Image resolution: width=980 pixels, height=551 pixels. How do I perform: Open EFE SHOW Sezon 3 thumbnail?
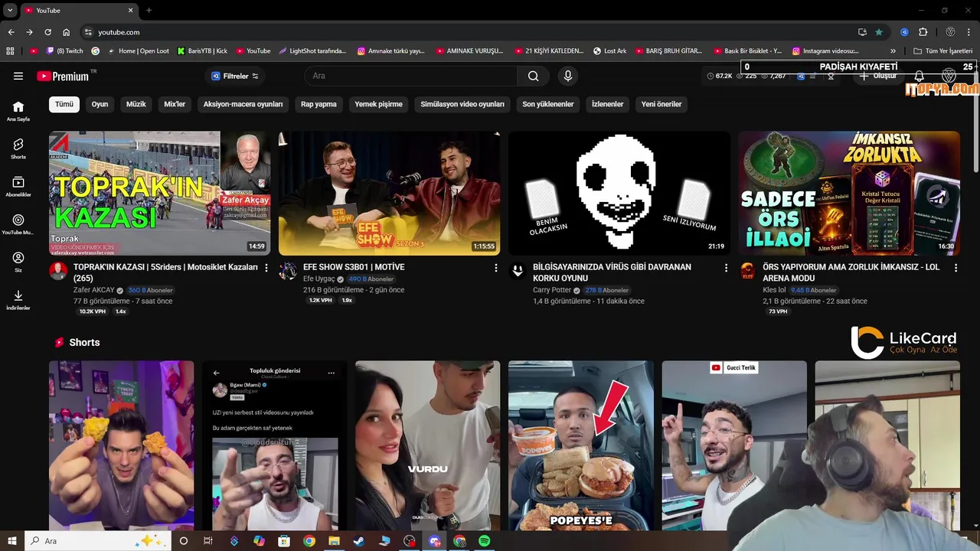(x=389, y=193)
